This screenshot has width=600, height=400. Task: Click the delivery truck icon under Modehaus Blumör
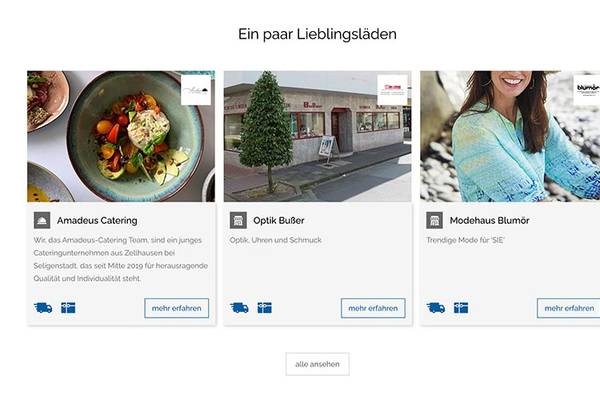point(436,308)
